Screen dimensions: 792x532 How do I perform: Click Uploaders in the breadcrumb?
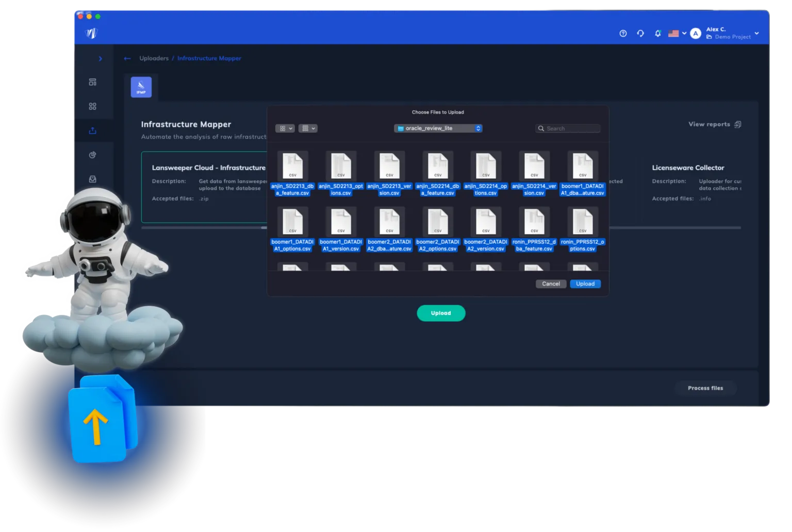point(154,58)
